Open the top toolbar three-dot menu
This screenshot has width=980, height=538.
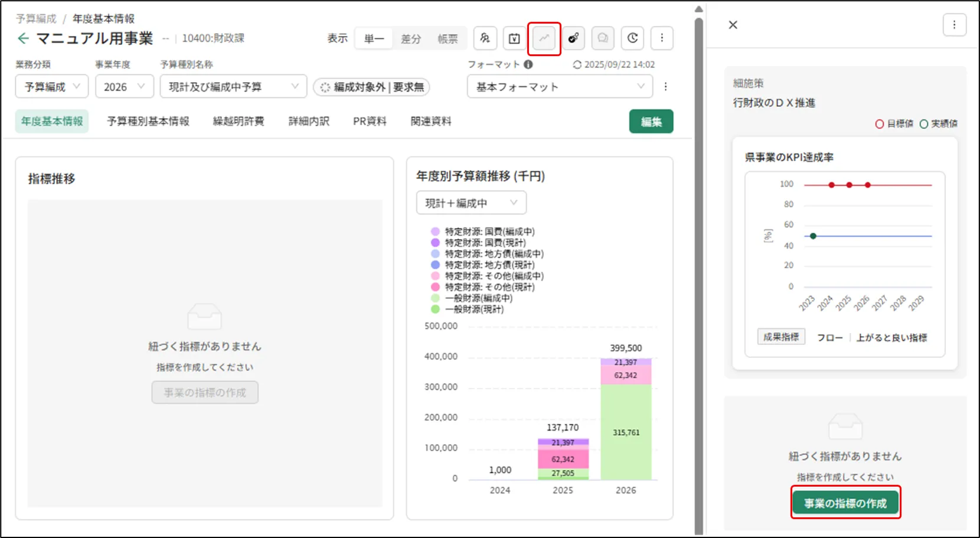662,38
